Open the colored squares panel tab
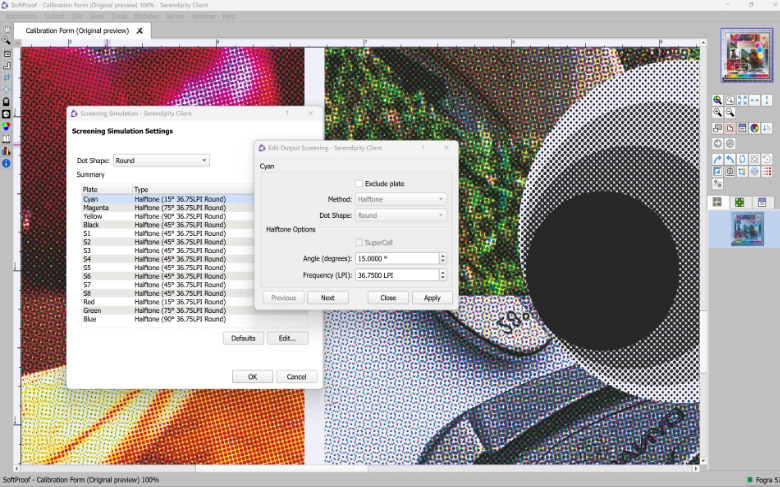The image size is (780, 487). (717, 202)
